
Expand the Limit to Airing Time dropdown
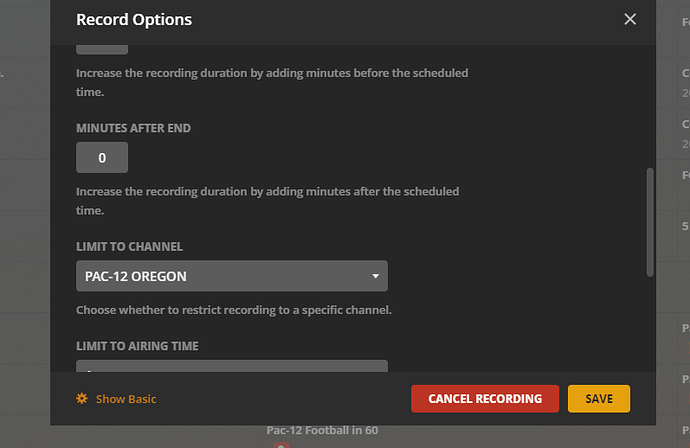point(231,370)
